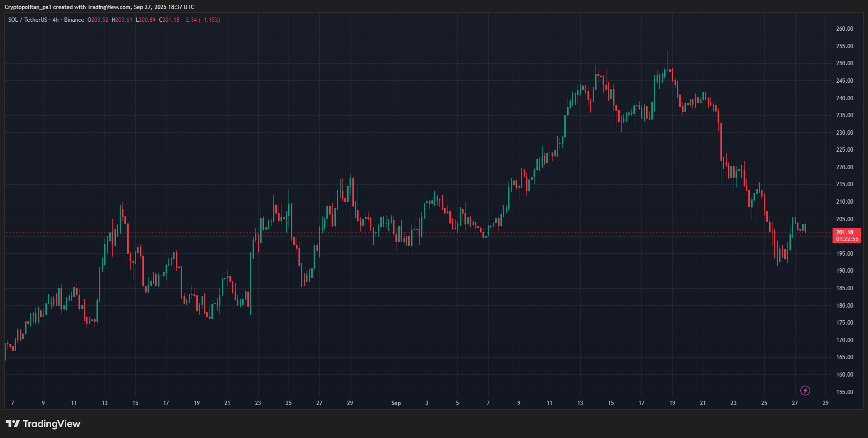Click the 260.00 price axis label
Viewport: 868px width, 438px height.
845,29
